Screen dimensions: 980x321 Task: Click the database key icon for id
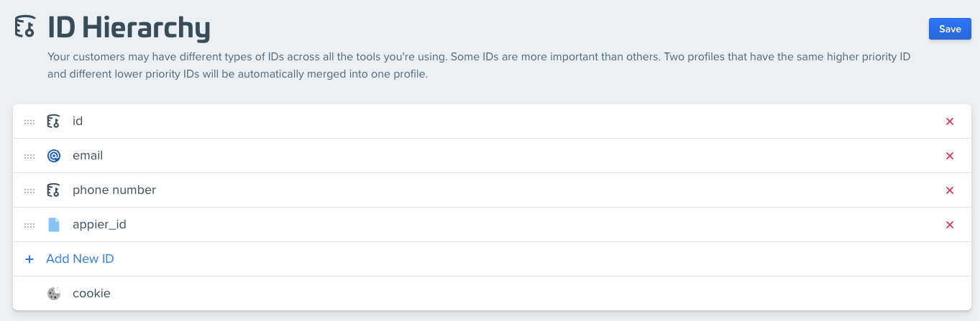(53, 121)
